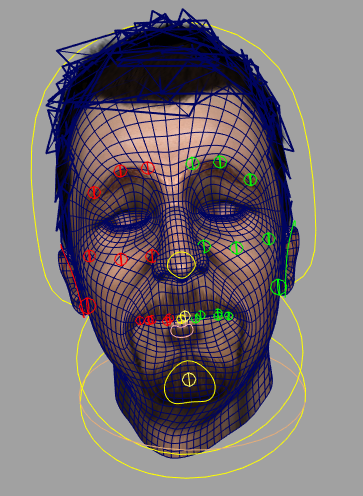Select the green cheek control nearest the nose
The width and height of the screenshot is (363, 496).
pos(205,246)
